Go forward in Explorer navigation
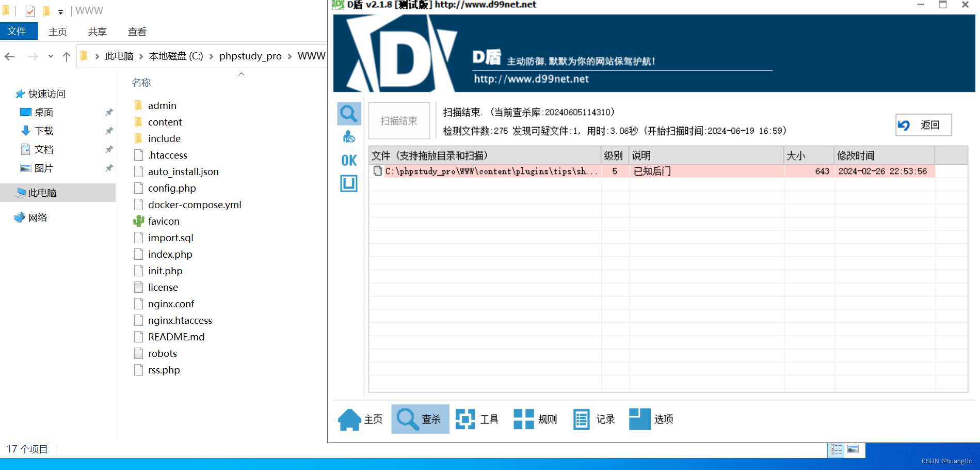The image size is (980, 470). [x=33, y=56]
